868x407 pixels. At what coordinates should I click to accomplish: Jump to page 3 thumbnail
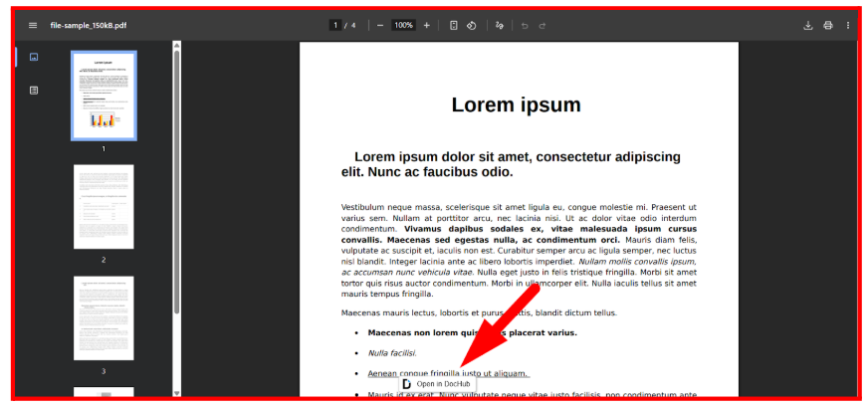104,318
